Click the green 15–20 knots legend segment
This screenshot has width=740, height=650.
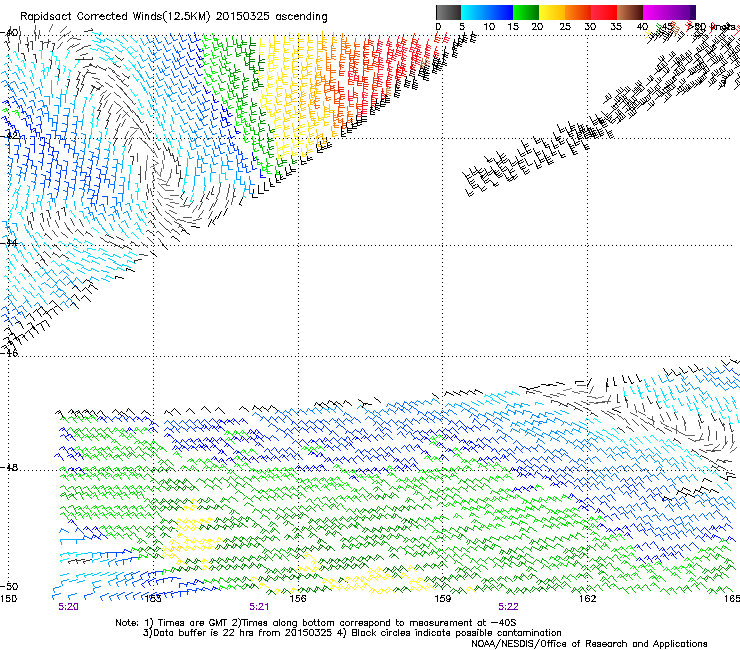click(x=526, y=12)
